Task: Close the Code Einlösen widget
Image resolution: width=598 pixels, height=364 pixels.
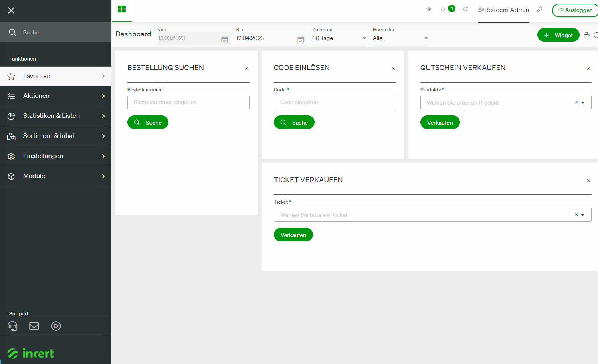Action: pyautogui.click(x=393, y=69)
